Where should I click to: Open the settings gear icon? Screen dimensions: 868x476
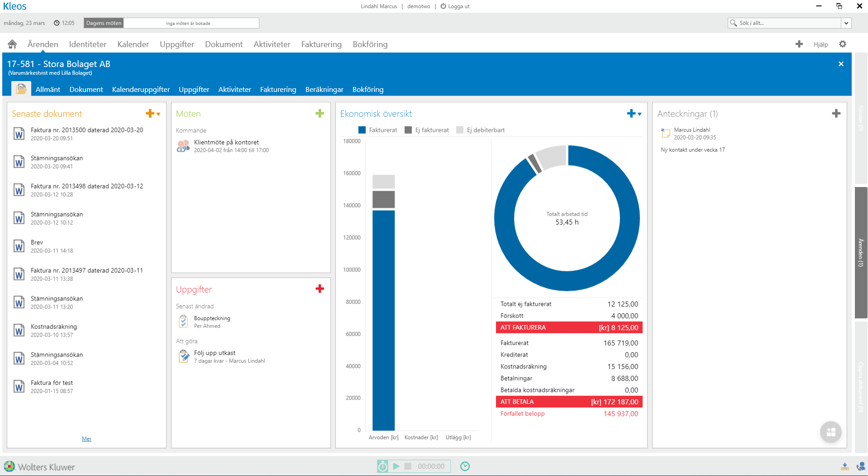point(842,44)
